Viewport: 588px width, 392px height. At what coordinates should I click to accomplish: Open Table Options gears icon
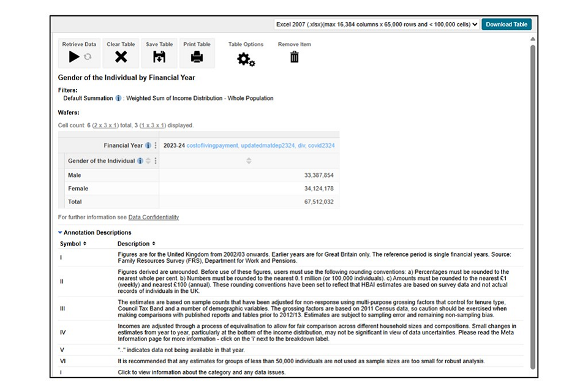246,59
